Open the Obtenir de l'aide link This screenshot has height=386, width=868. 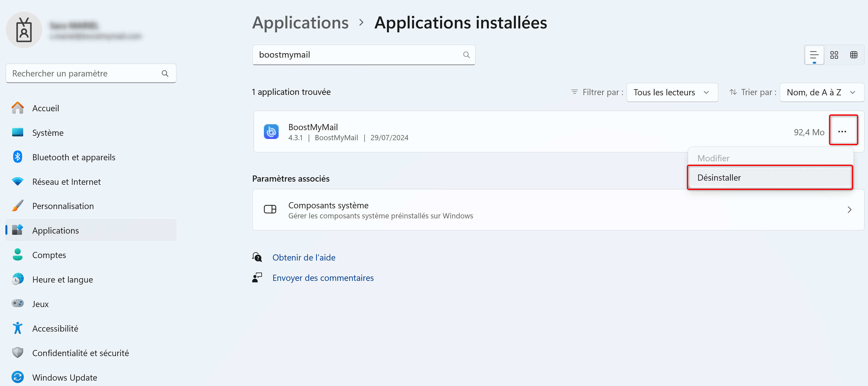[304, 258]
